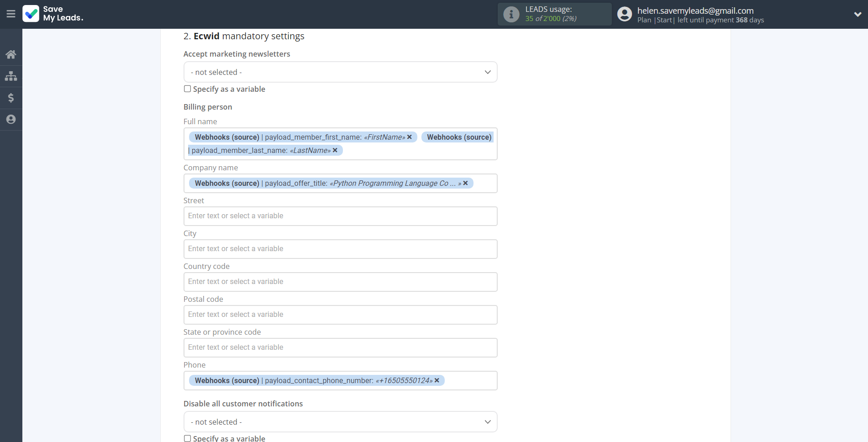The width and height of the screenshot is (868, 442).
Task: Open connections sitemap icon in sidebar
Action: (11, 76)
